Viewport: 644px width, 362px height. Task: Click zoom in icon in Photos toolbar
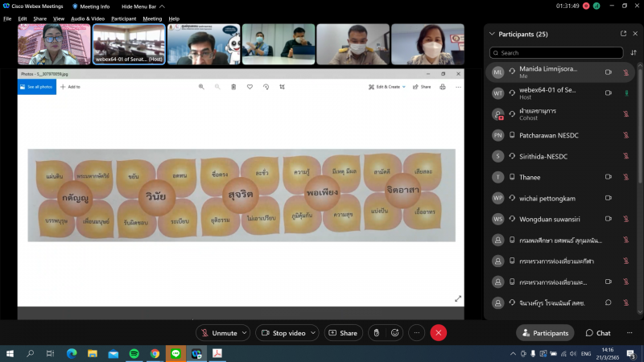point(201,87)
